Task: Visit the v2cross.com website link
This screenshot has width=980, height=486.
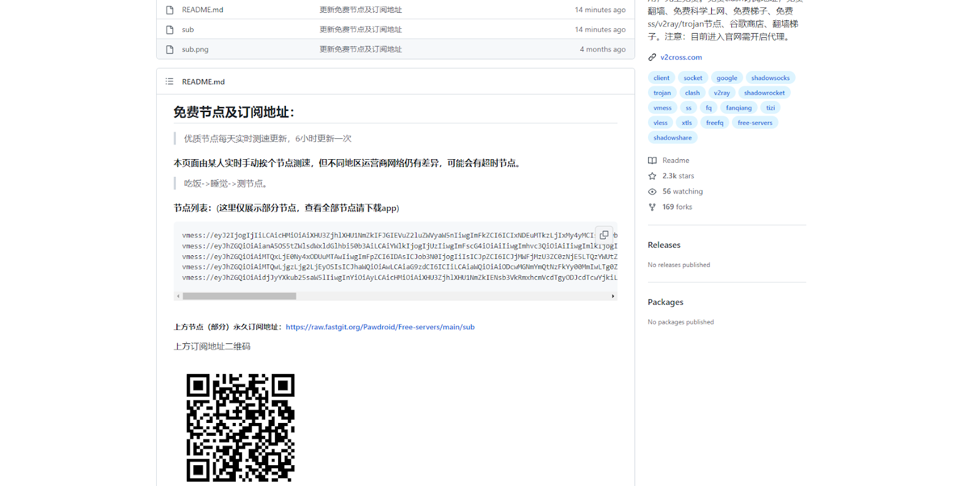Action: coord(681,58)
